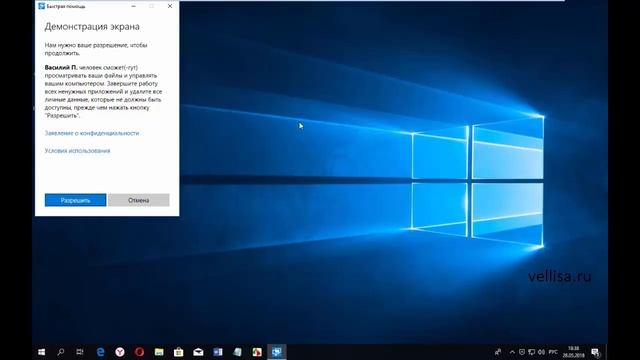Launch Yandex Browser from taskbar
640x360 pixels.
120,352
